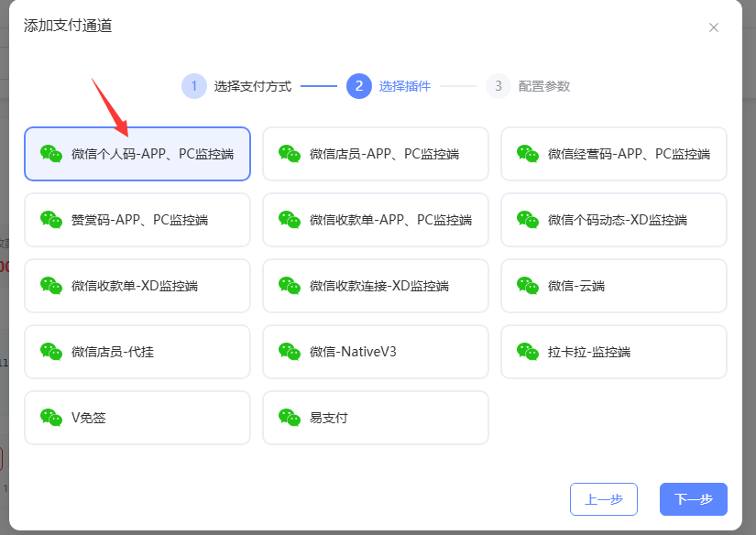
Task: Click WeChat icon in V免签 card
Action: (x=51, y=418)
